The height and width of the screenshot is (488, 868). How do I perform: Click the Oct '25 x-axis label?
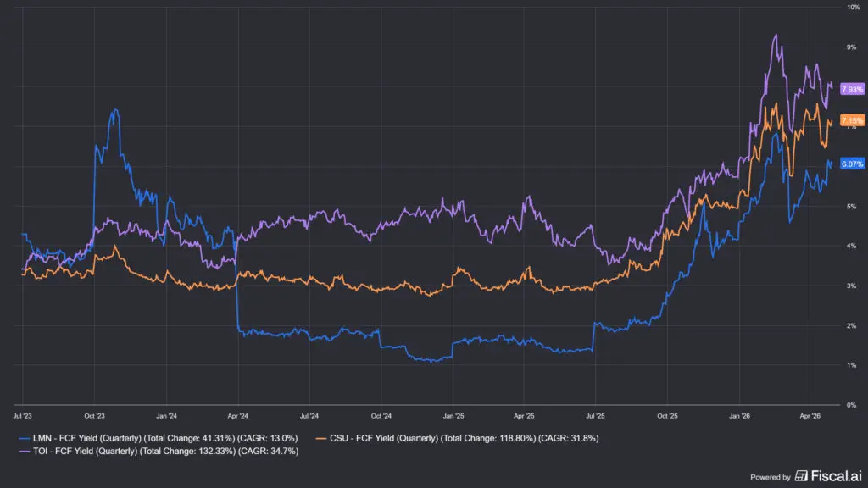tap(667, 416)
